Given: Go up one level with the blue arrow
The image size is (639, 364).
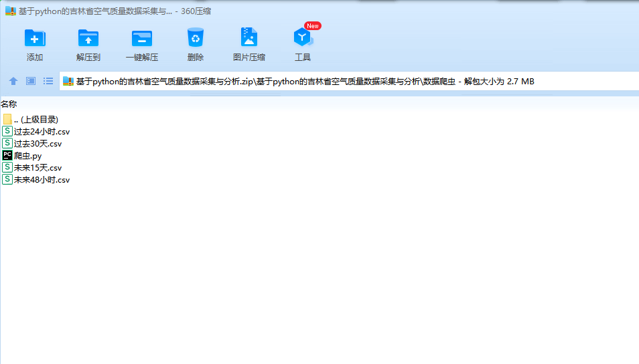Looking at the screenshot, I should [x=13, y=81].
